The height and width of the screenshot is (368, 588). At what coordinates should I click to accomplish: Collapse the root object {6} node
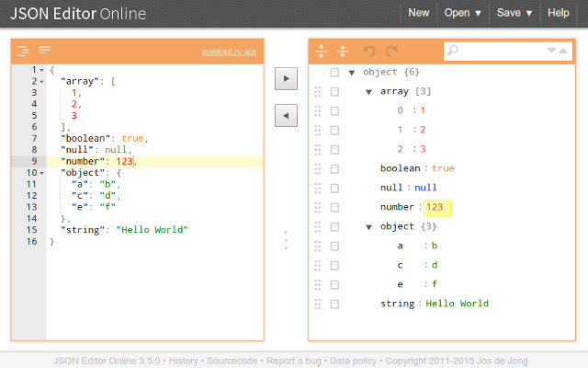tap(352, 73)
